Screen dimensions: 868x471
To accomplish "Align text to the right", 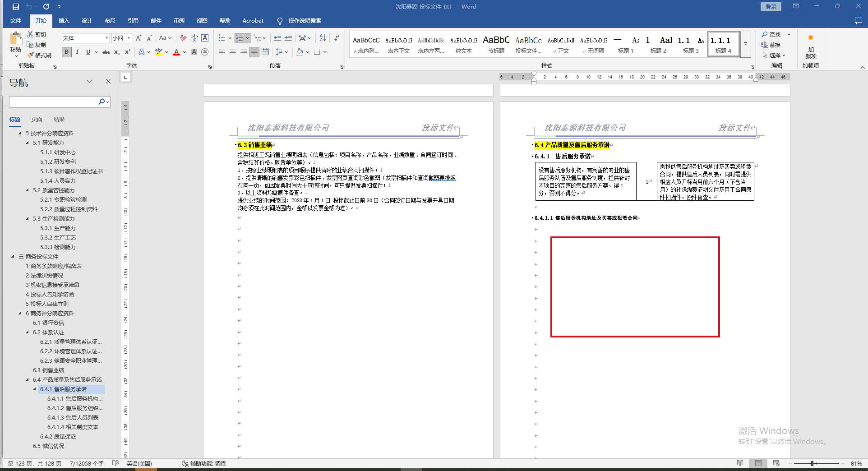I will click(x=244, y=52).
